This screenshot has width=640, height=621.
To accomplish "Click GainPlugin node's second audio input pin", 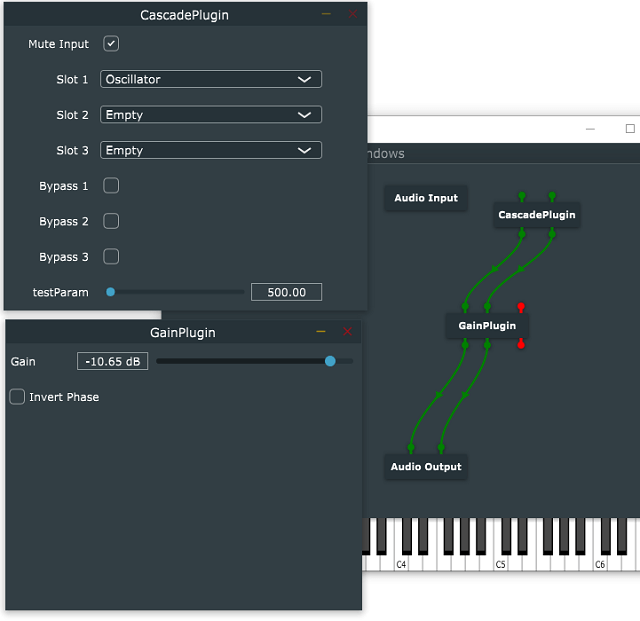I will 487,307.
